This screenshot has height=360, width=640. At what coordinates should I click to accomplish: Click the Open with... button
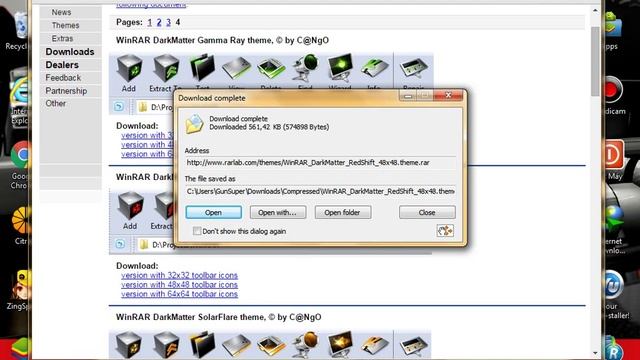(278, 212)
